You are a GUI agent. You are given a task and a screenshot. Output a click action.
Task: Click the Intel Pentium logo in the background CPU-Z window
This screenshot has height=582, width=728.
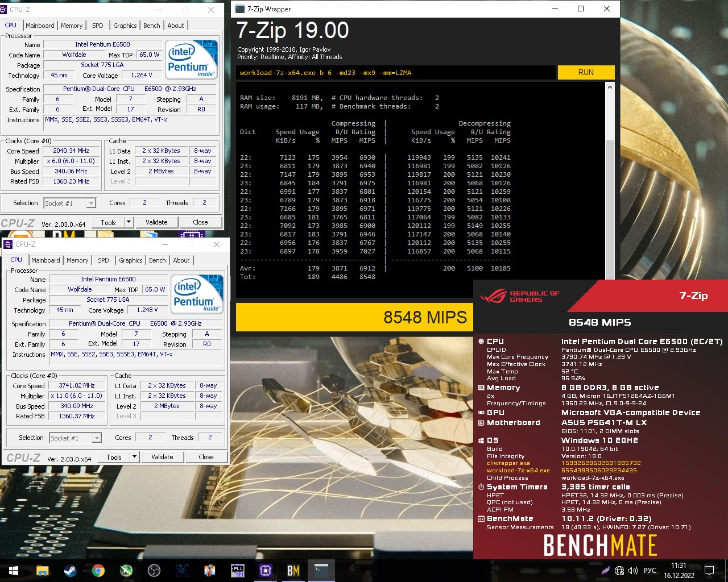(191, 59)
